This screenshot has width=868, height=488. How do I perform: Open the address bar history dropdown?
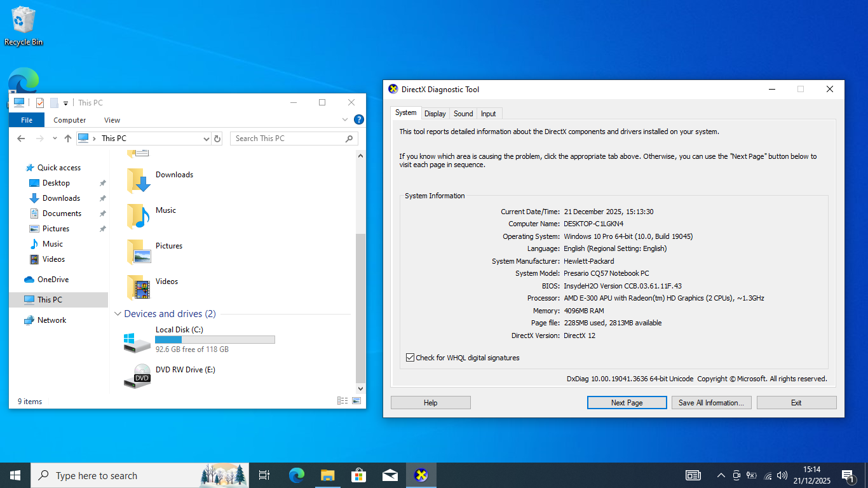206,139
